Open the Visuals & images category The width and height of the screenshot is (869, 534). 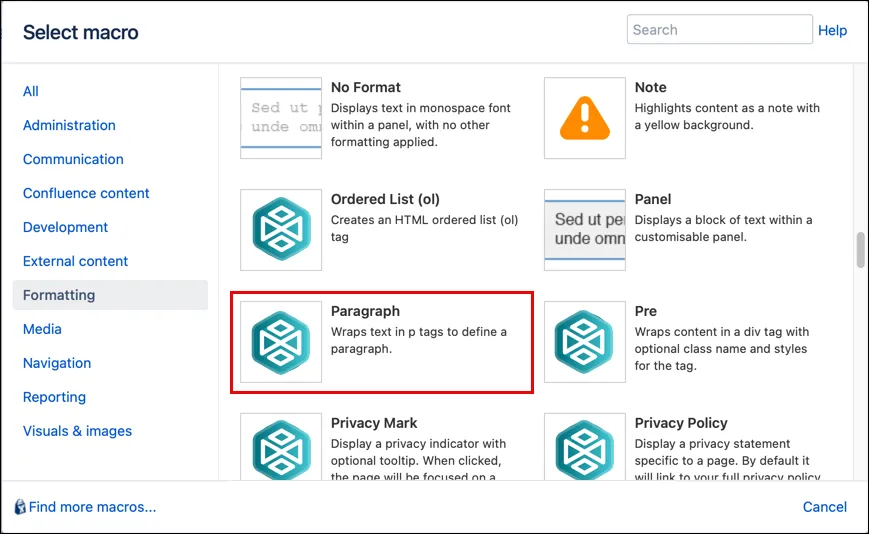(x=78, y=431)
